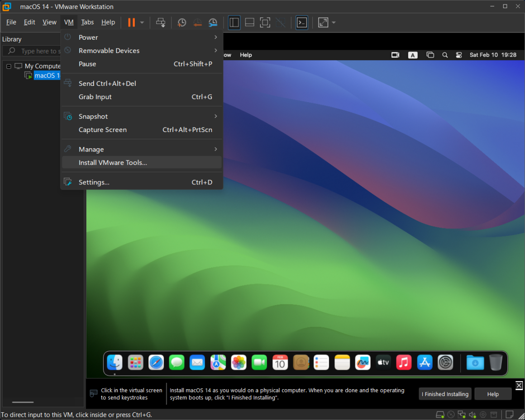Select the macOS 14 VM in the library

point(47,76)
